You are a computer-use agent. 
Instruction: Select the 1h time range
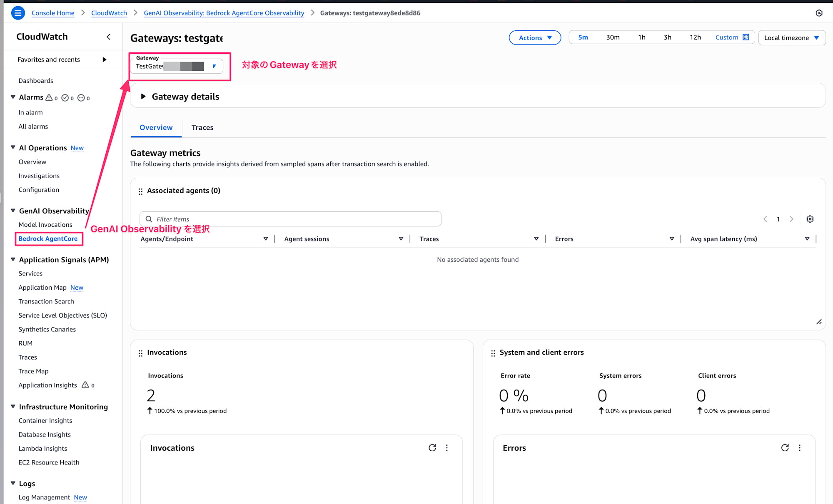point(642,37)
